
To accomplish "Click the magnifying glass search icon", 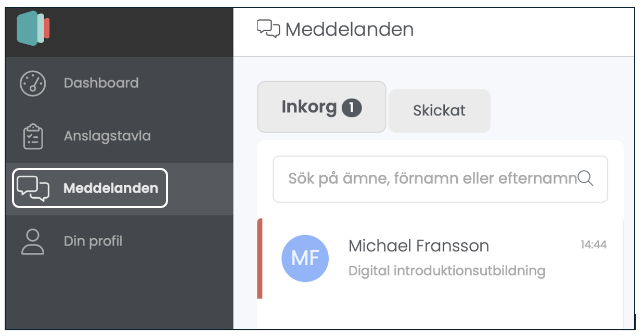I will pyautogui.click(x=586, y=178).
